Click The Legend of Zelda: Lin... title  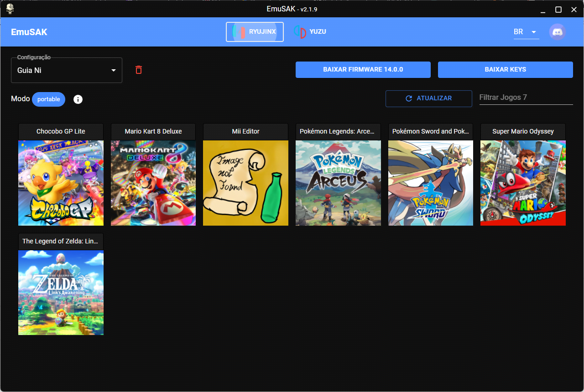[61, 241]
